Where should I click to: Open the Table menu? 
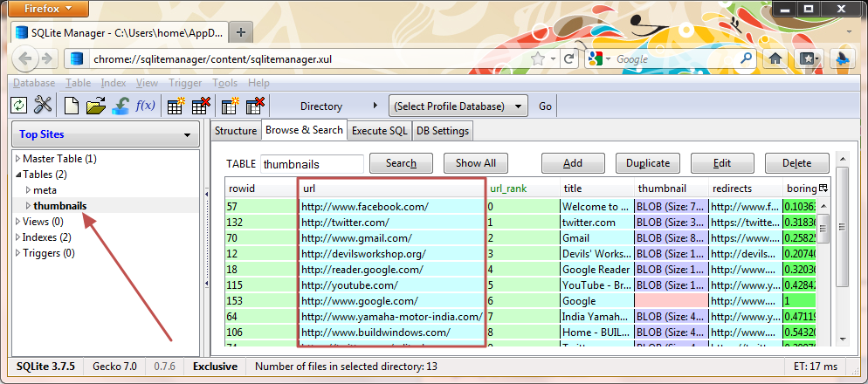point(78,83)
